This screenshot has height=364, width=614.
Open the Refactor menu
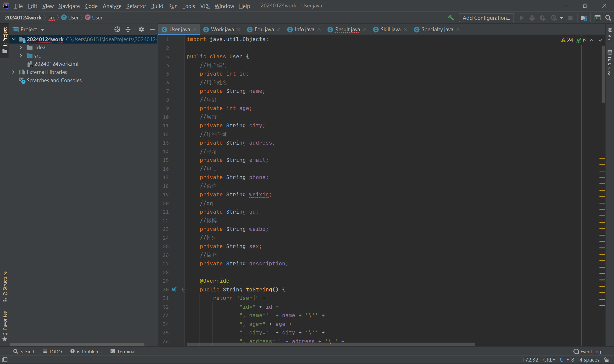pos(136,6)
